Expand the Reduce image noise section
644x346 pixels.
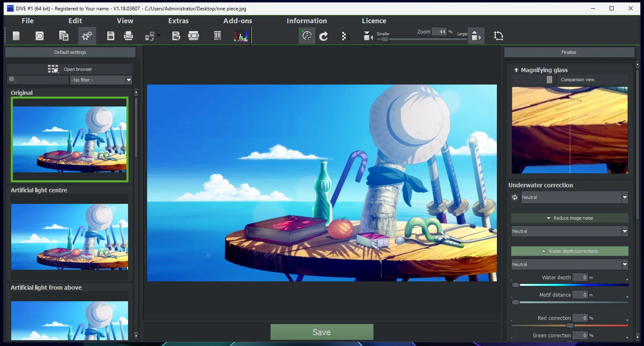pyautogui.click(x=569, y=218)
